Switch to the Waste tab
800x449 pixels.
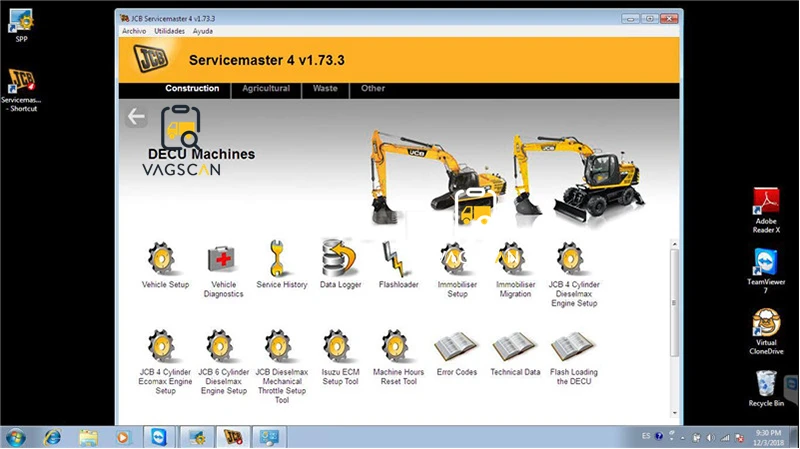click(x=325, y=88)
